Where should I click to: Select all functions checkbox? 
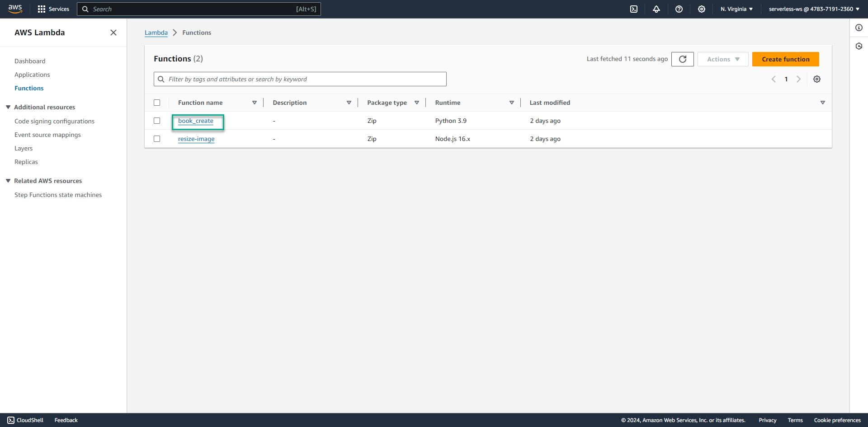pyautogui.click(x=157, y=103)
